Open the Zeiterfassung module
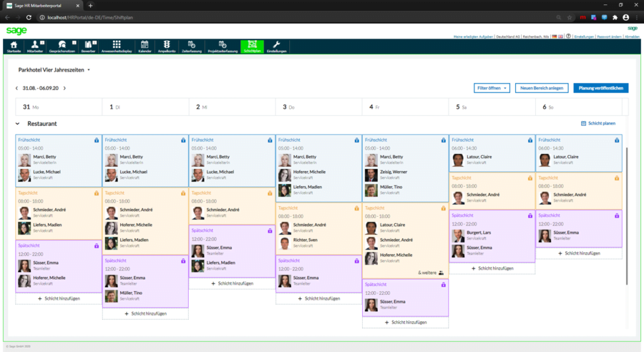 (x=191, y=47)
